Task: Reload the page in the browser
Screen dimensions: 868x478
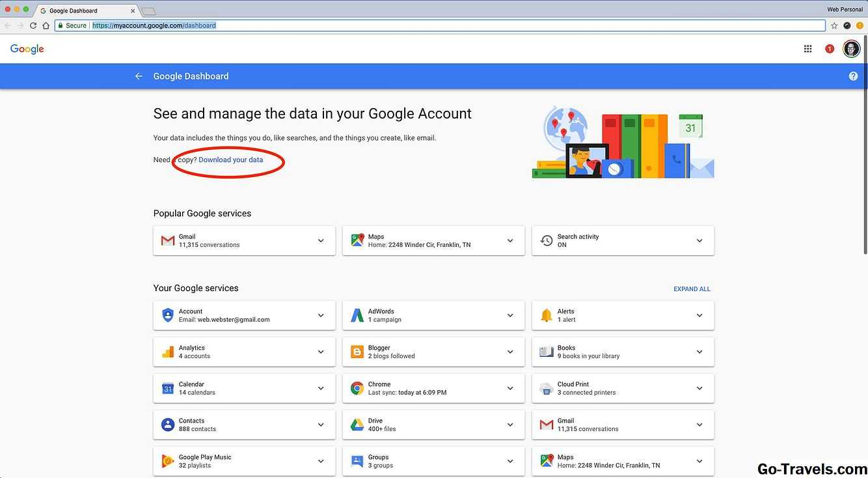Action: pos(33,25)
